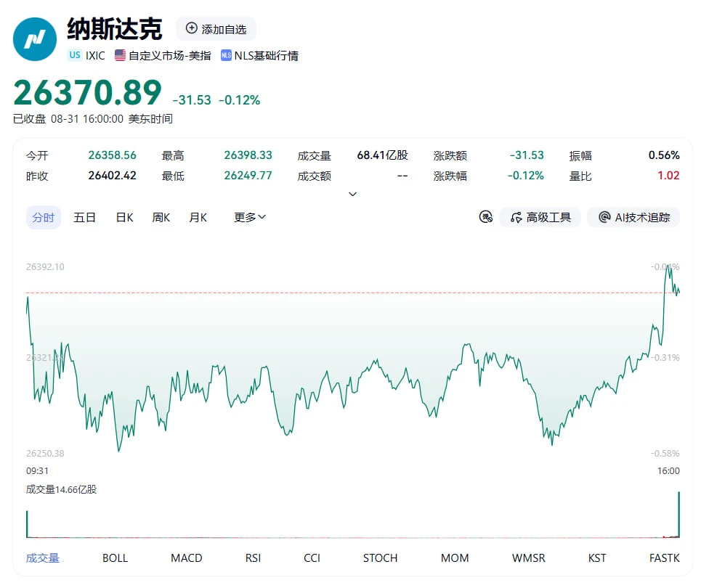
Task: Open 高级工具 advanced tools
Action: point(540,217)
